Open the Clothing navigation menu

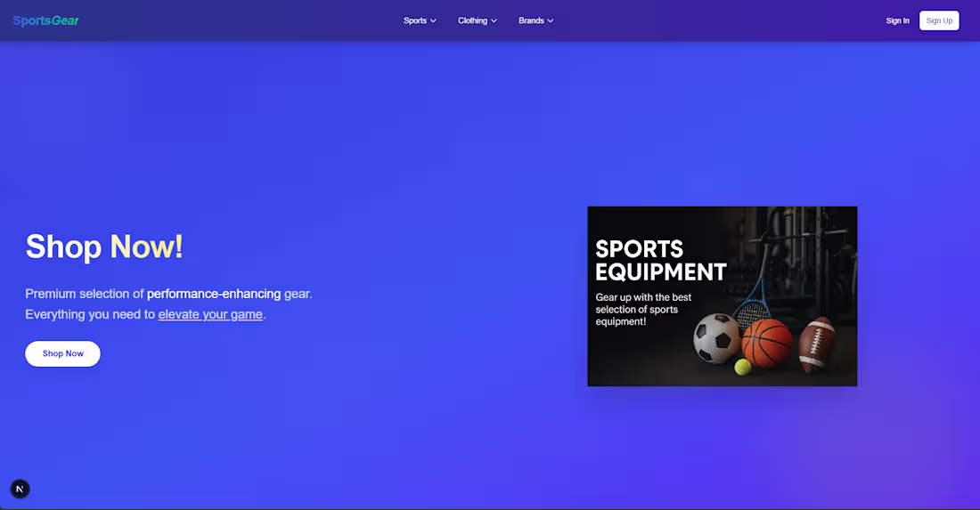[x=477, y=20]
